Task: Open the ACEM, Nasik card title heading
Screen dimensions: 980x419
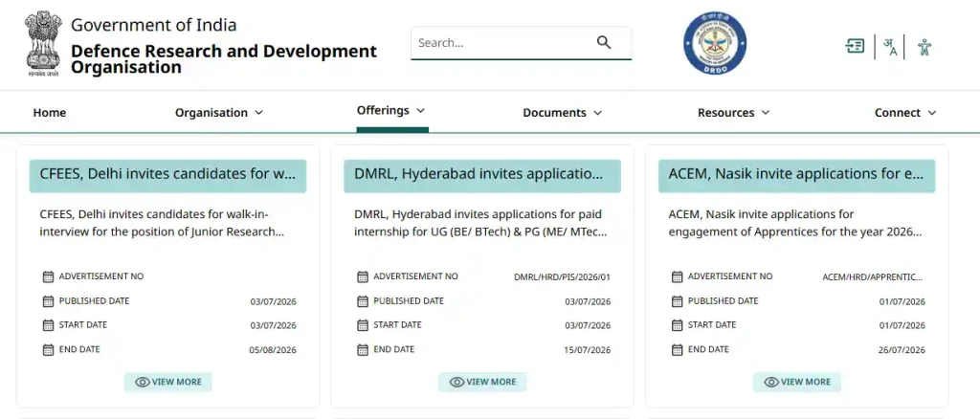Action: coord(797,175)
